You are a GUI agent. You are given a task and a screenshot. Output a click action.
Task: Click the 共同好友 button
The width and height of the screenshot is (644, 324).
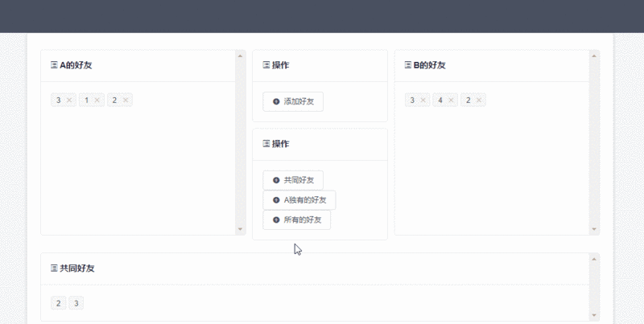point(293,180)
